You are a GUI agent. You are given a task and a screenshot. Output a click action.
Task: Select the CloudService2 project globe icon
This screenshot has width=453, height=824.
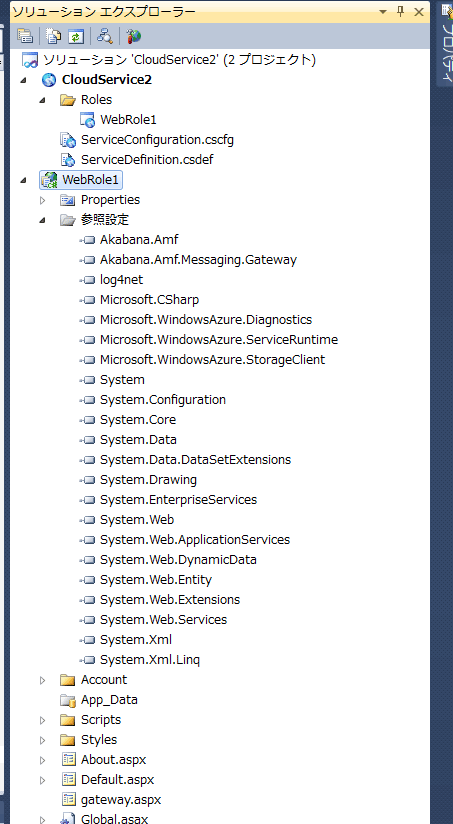pos(49,80)
